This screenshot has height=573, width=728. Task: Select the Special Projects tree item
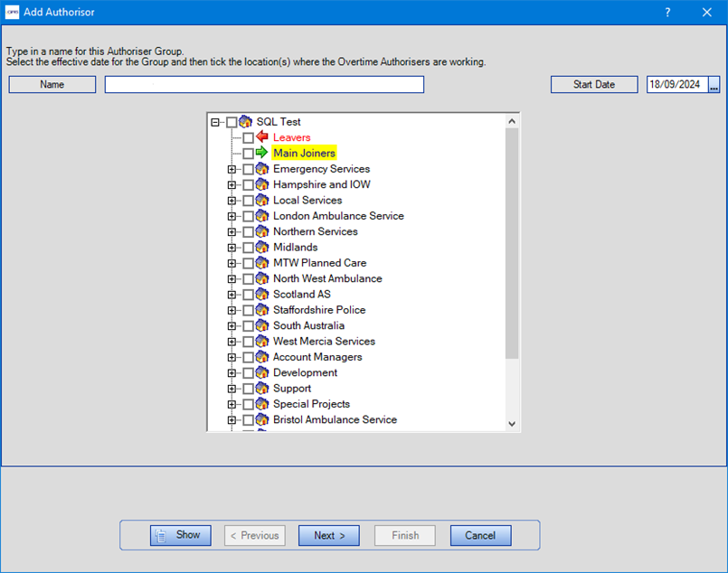point(311,404)
